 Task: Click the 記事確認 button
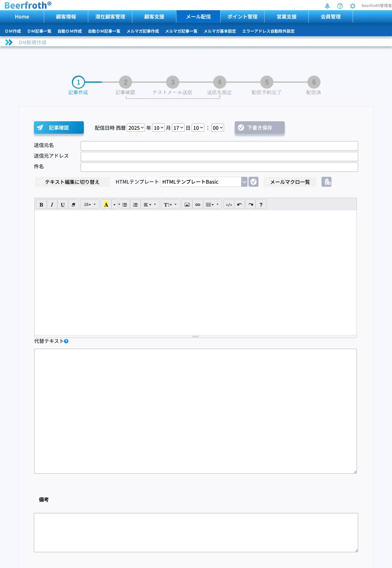tap(59, 128)
